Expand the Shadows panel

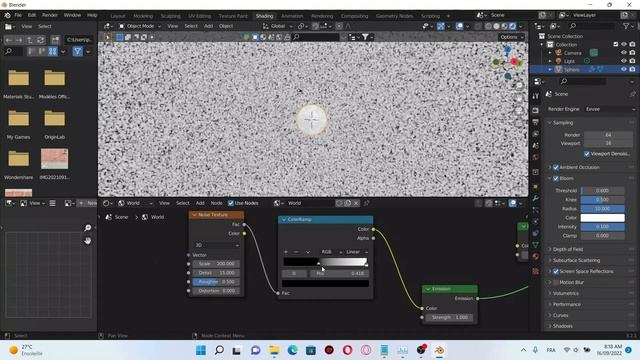click(562, 326)
